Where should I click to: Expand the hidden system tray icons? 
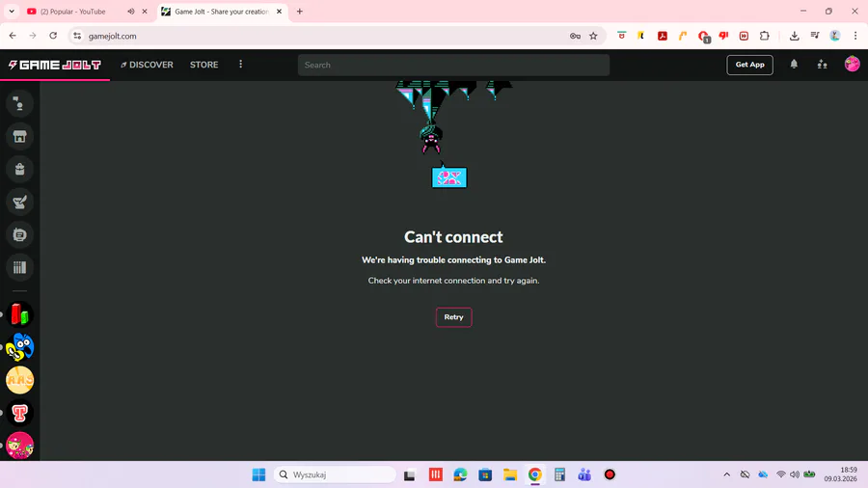727,474
